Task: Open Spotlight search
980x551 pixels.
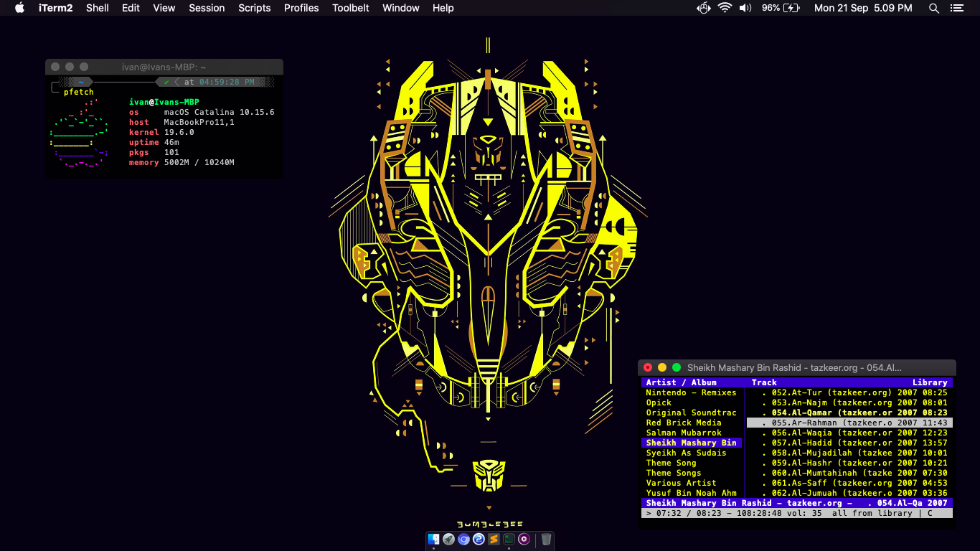Action: click(934, 8)
